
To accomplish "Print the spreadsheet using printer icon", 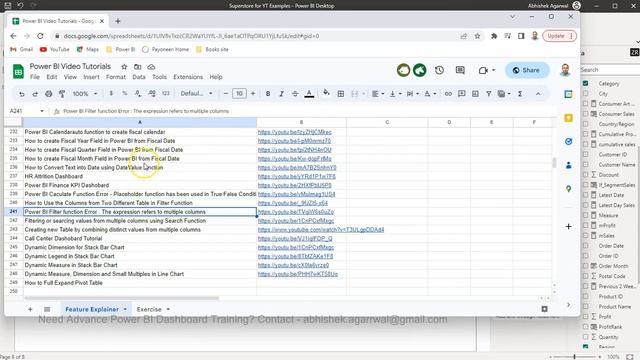I will (49, 94).
